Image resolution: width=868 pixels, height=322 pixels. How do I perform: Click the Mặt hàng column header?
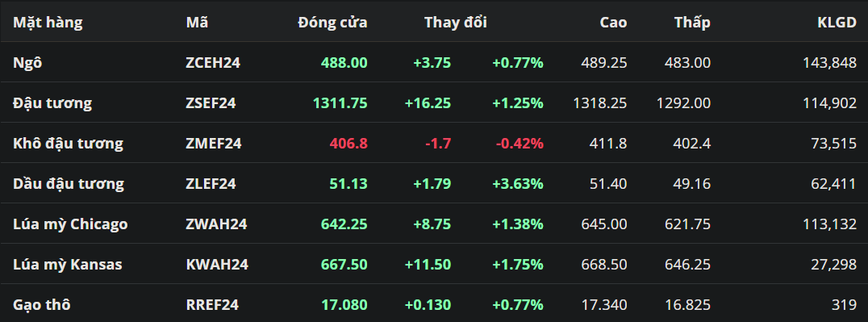[x=48, y=23]
